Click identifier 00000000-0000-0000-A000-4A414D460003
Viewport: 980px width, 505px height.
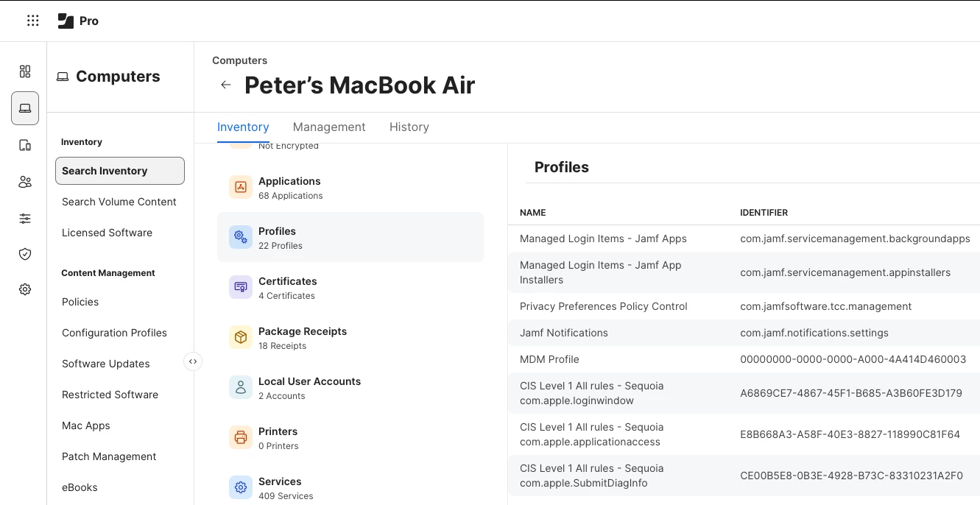point(853,359)
